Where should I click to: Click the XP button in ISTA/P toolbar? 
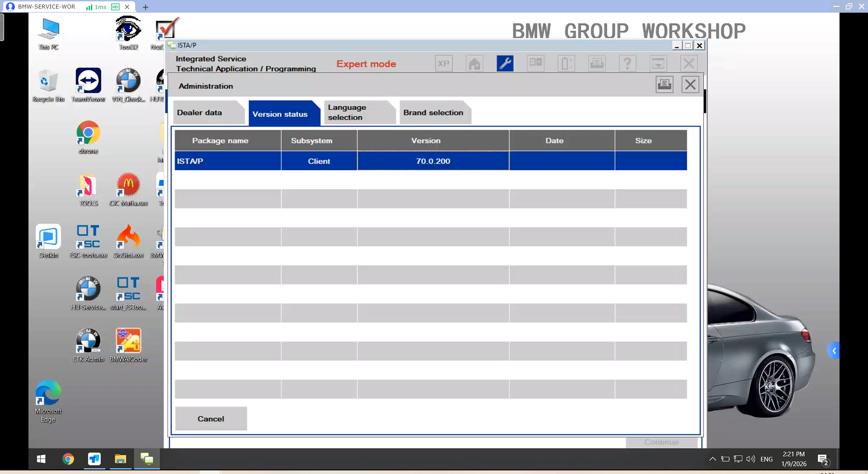tap(443, 64)
